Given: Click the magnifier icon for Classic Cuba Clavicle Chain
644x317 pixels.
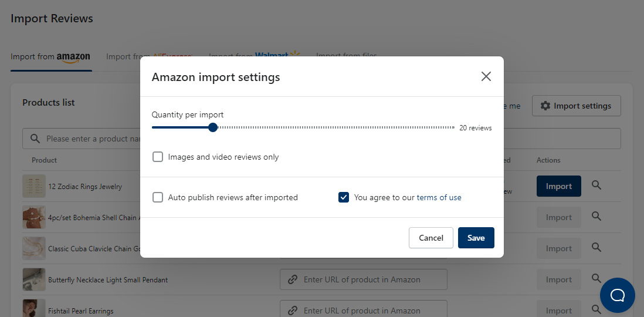Looking at the screenshot, I should pyautogui.click(x=596, y=248).
